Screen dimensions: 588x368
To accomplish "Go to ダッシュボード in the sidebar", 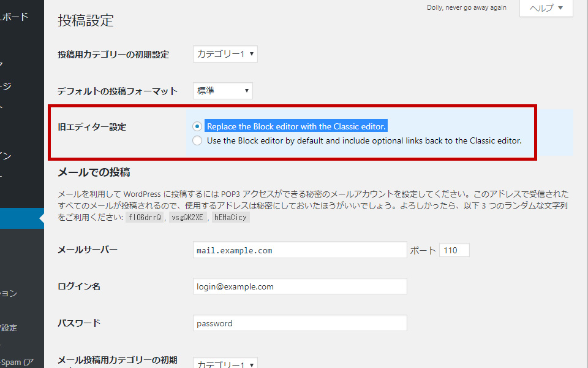I will coord(15,17).
